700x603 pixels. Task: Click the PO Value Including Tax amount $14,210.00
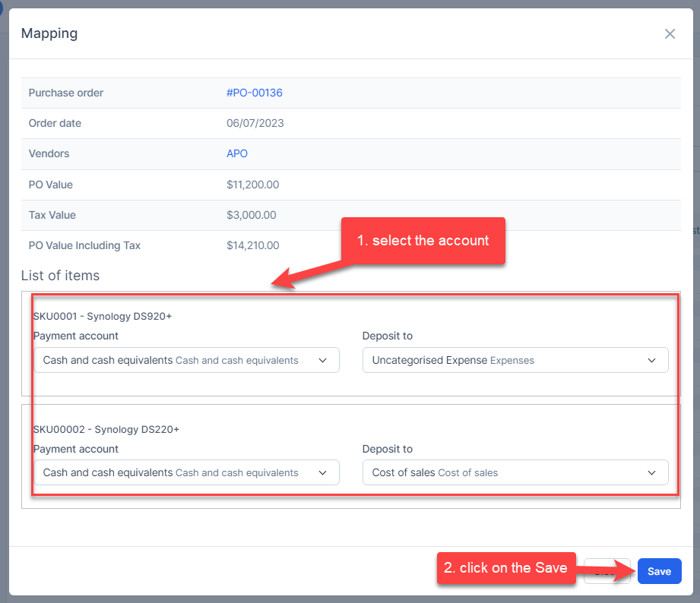[x=252, y=245]
